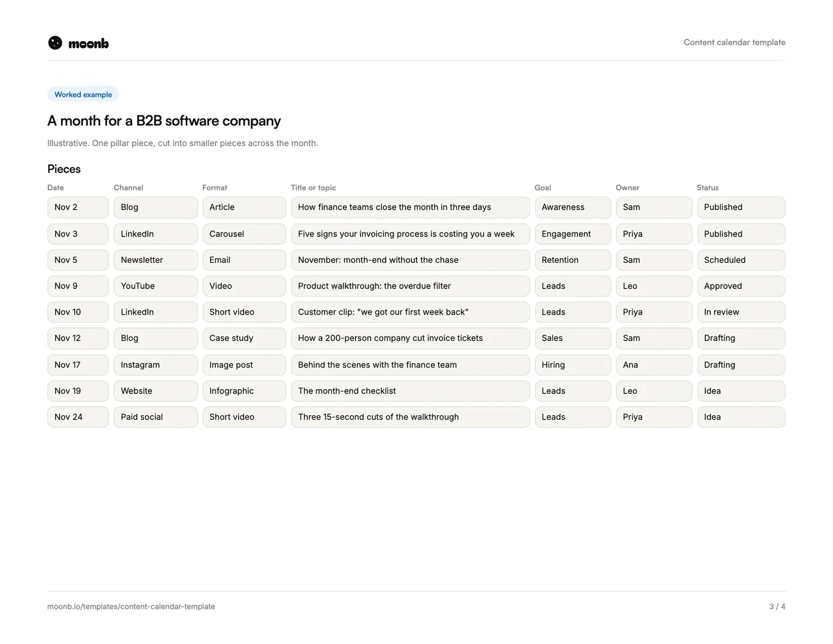This screenshot has width=833, height=644.
Task: Click the Worked example badge
Action: (83, 94)
